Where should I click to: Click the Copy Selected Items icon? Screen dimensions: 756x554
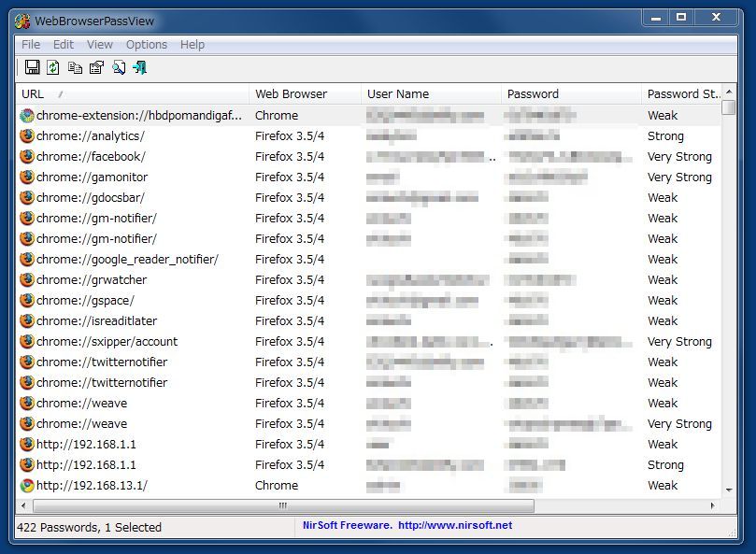pyautogui.click(x=75, y=67)
